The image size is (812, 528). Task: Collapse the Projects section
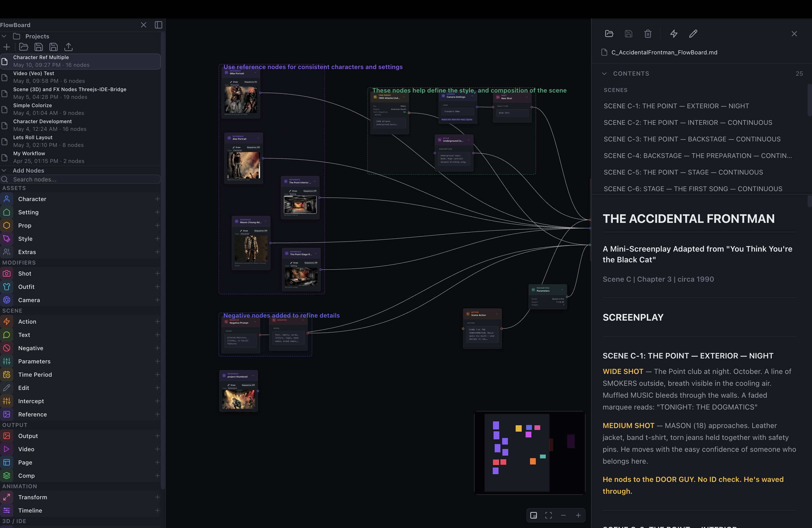click(x=4, y=36)
